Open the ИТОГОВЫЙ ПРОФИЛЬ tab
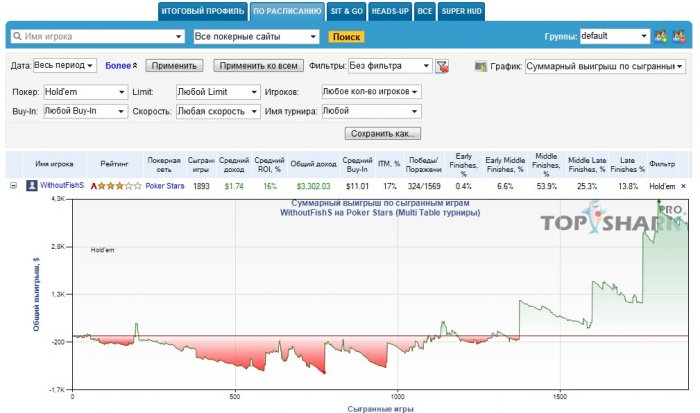Viewport: 700px width, 413px height. [203, 11]
